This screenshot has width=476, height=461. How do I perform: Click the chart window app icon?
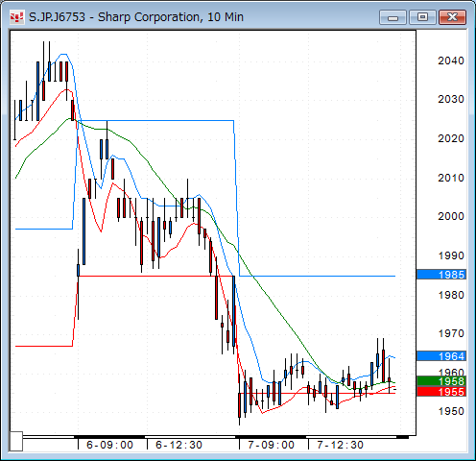click(16, 17)
